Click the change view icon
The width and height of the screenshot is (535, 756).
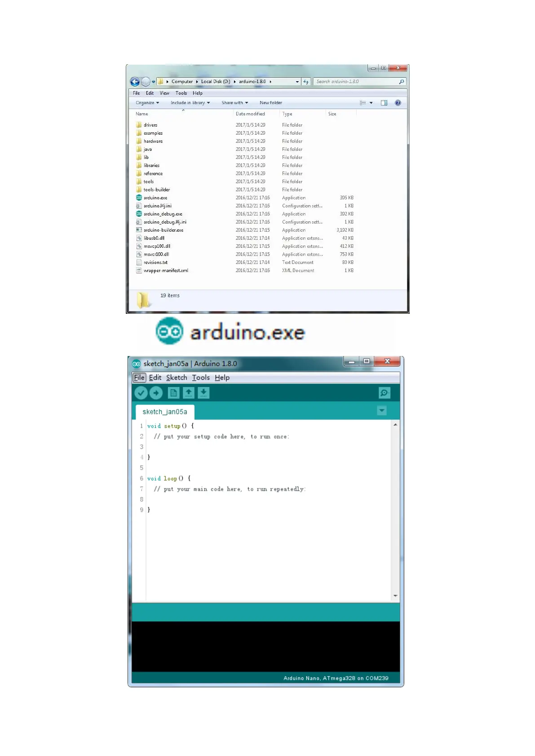pyautogui.click(x=363, y=103)
